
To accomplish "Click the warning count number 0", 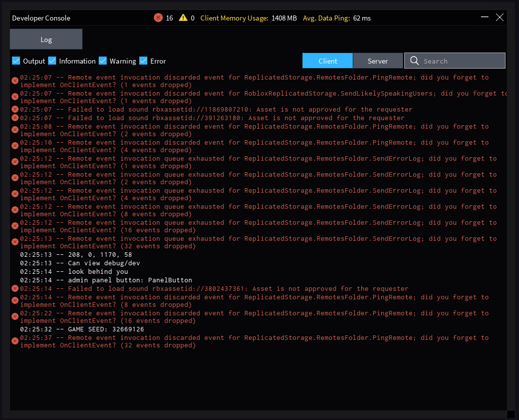I will pos(193,18).
